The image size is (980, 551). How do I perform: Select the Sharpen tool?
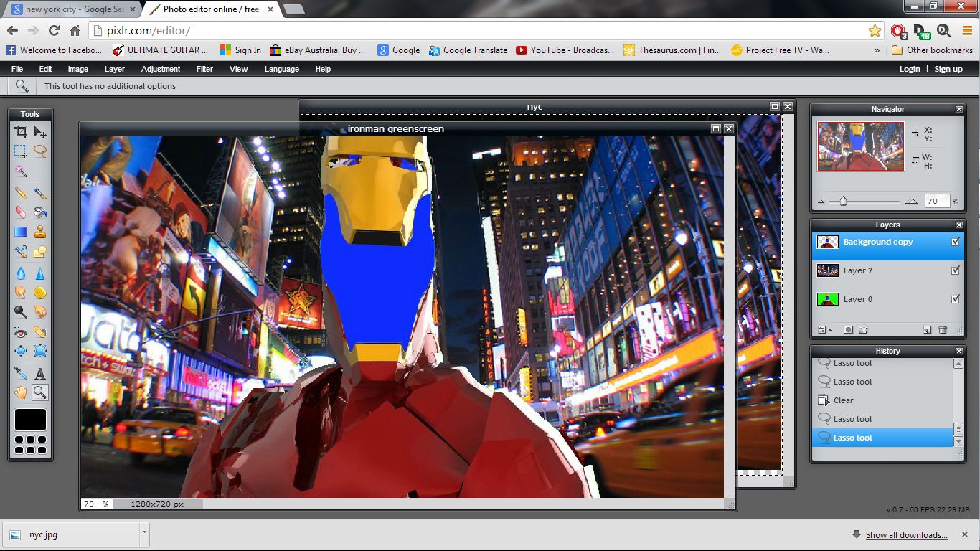40,273
